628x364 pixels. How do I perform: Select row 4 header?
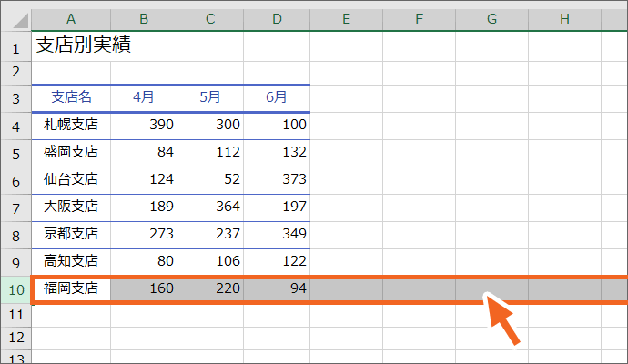point(16,126)
